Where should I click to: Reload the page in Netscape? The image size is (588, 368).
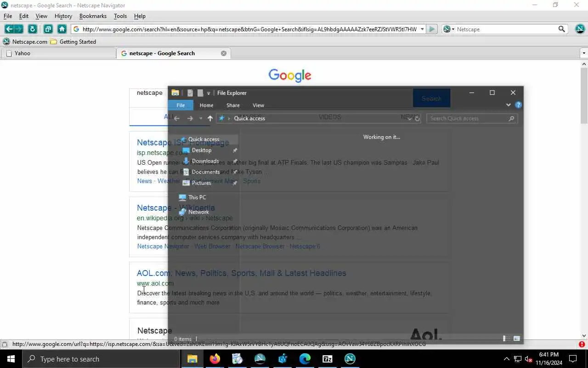[32, 29]
